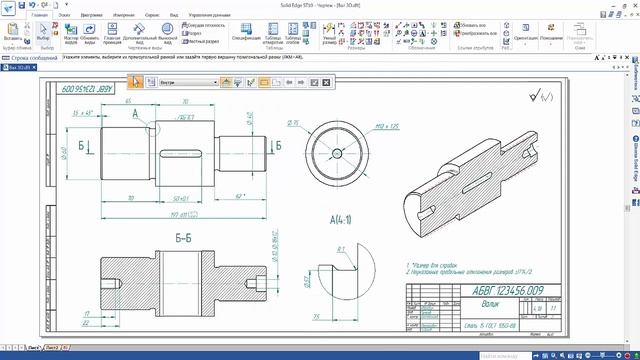Click the right arrow in floating toolbar
The height and width of the screenshot is (360, 640).
pyautogui.click(x=301, y=82)
